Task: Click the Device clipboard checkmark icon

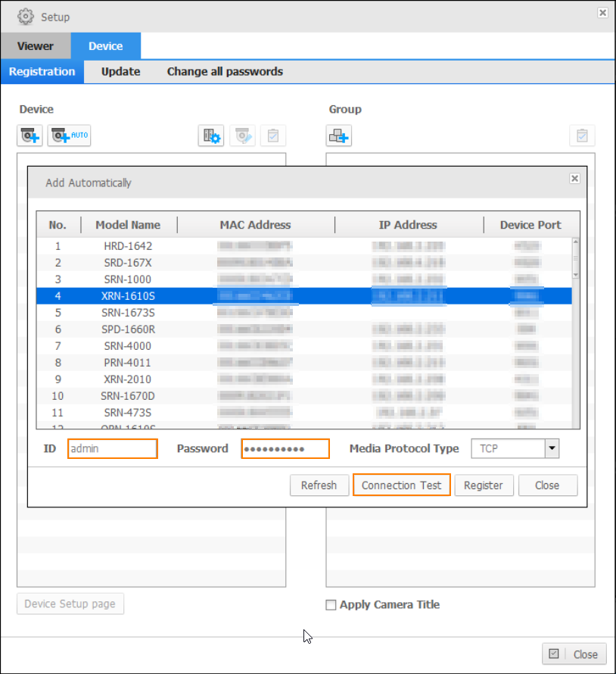Action: [x=273, y=136]
